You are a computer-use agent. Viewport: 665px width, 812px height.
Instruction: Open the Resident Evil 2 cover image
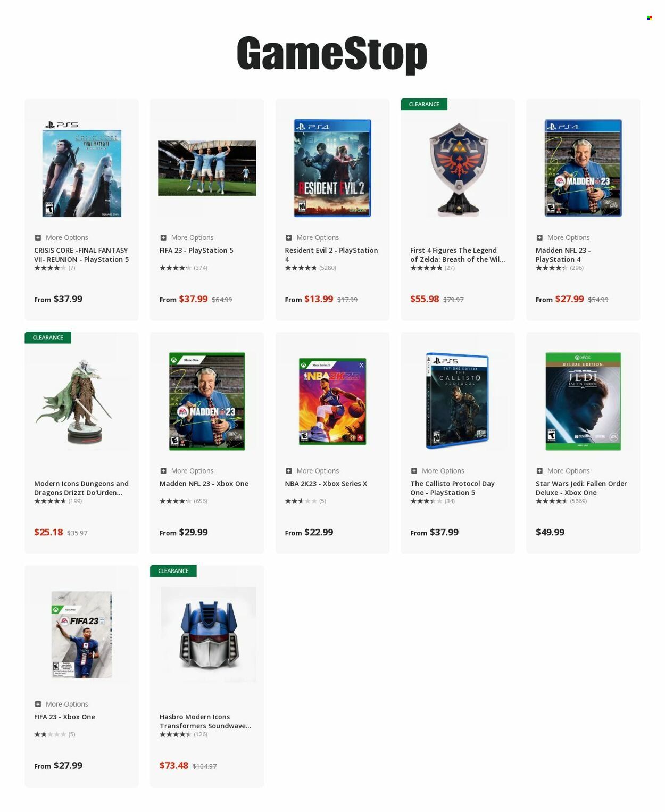(x=332, y=168)
